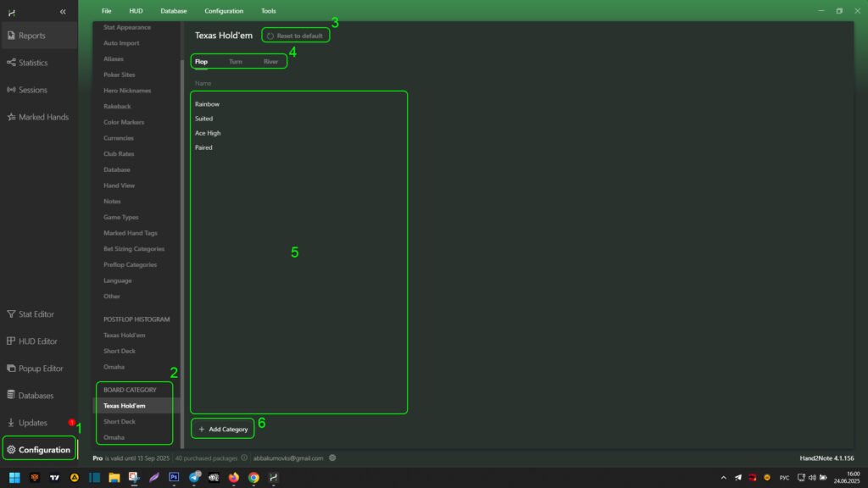Click the Reset to default button
Screen dimensions: 868x488
(294, 36)
